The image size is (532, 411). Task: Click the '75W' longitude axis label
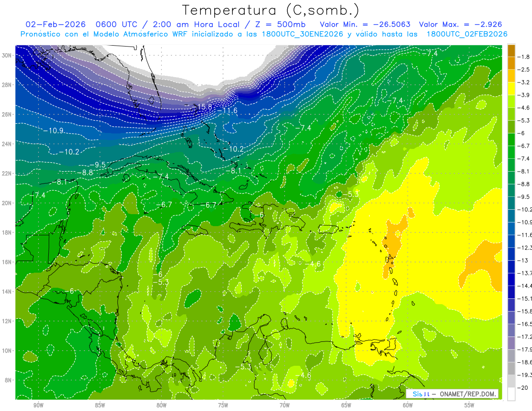[223, 406]
